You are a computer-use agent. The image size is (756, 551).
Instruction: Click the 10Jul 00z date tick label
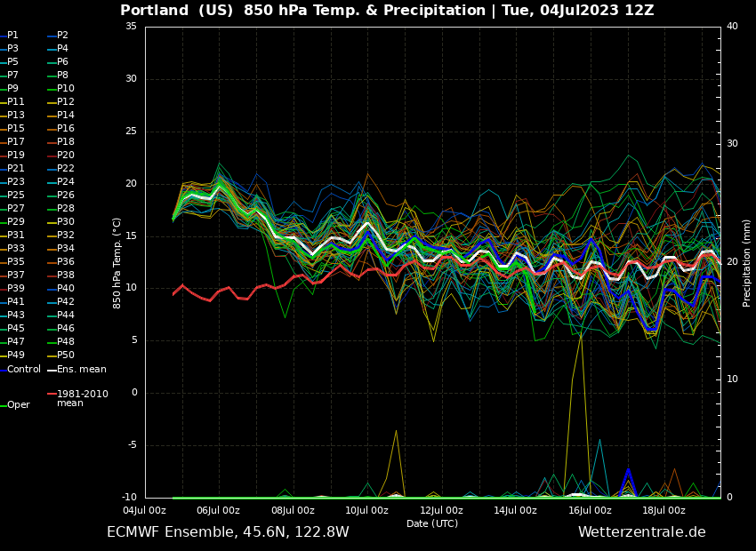pos(366,510)
